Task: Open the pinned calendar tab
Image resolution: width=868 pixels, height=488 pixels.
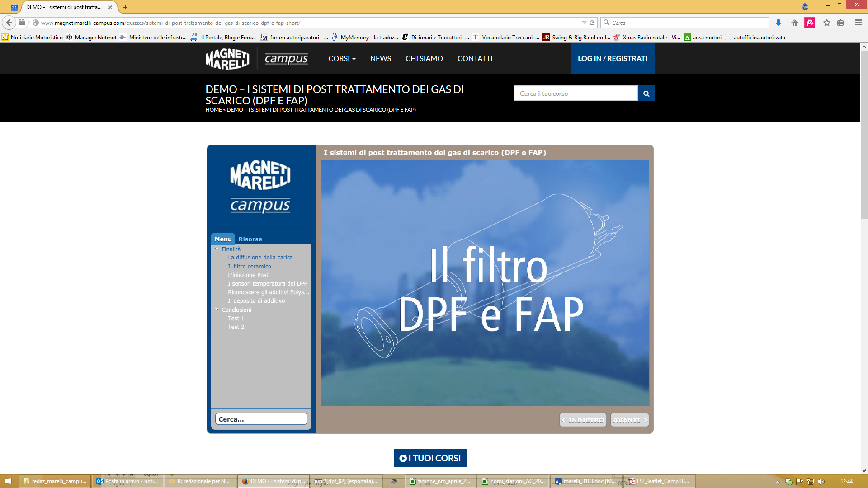Action: tap(14, 7)
